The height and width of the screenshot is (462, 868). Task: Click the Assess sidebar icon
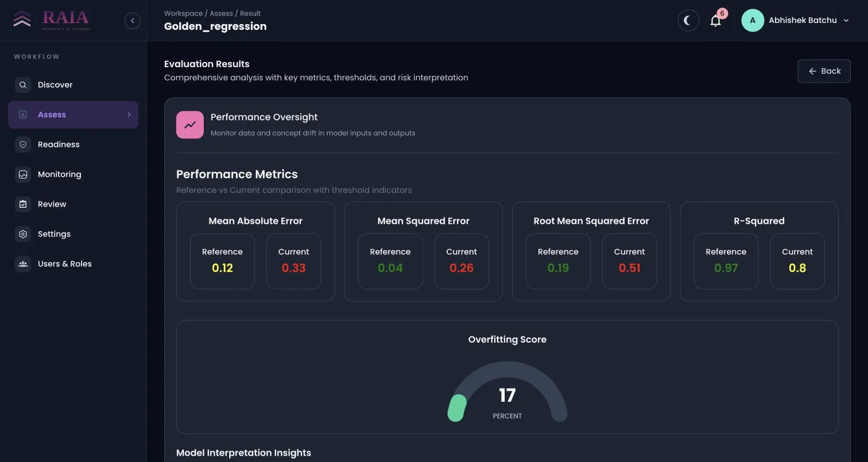coord(23,115)
